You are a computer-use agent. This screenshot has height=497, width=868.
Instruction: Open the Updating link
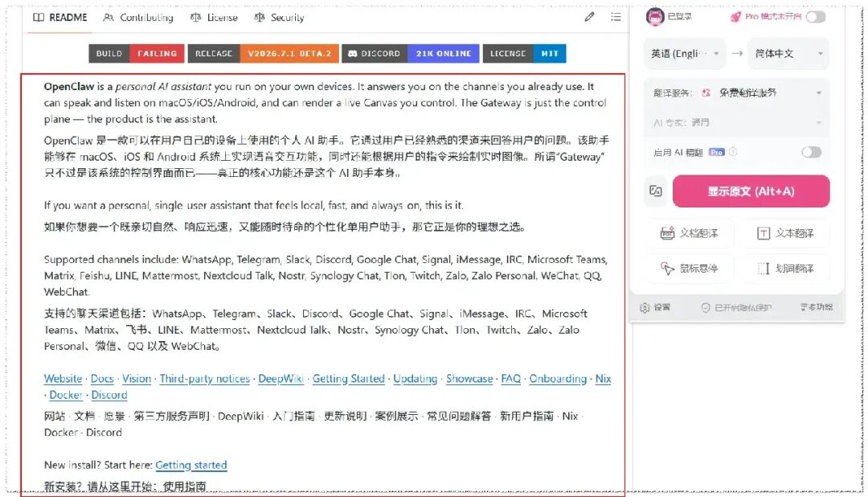pos(415,379)
